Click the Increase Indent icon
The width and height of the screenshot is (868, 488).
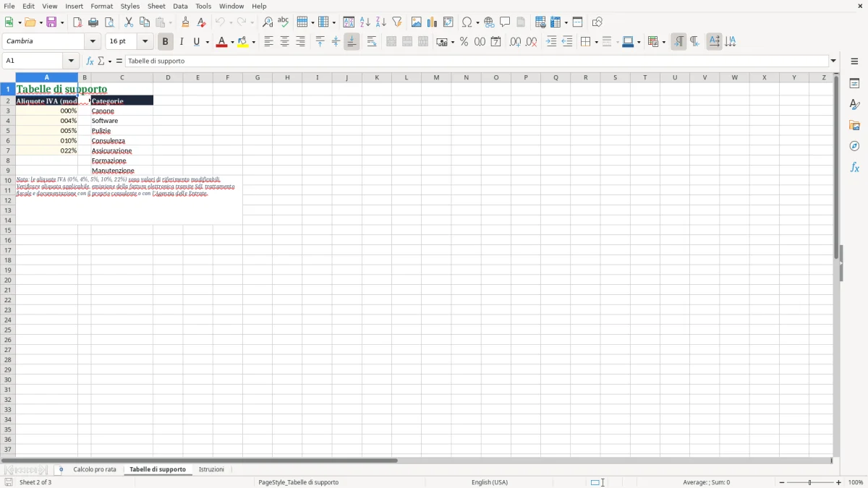tap(551, 42)
